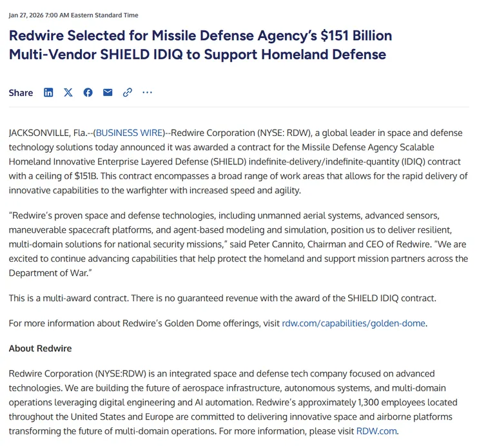Image resolution: width=477 pixels, height=448 pixels.
Task: Click the multi-award contract disclaimer sentence
Action: (x=222, y=298)
